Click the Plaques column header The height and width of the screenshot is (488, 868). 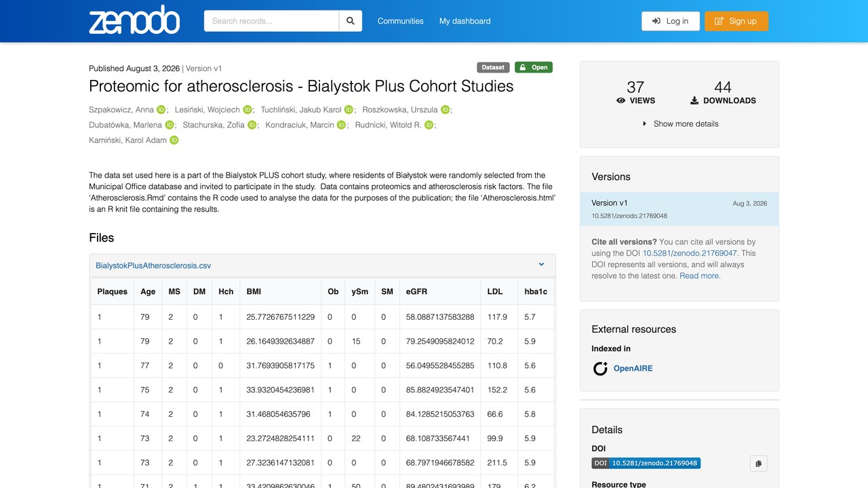113,291
